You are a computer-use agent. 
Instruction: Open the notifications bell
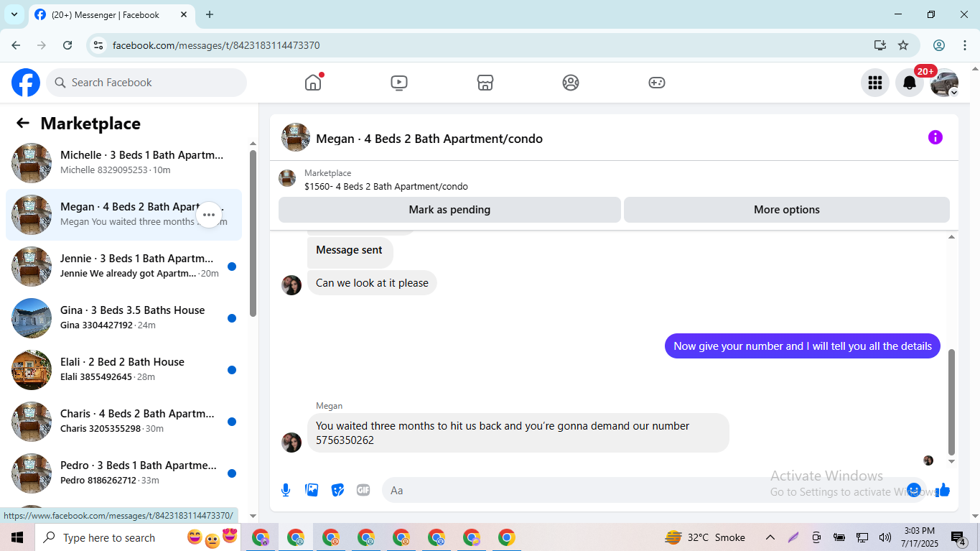tap(909, 83)
